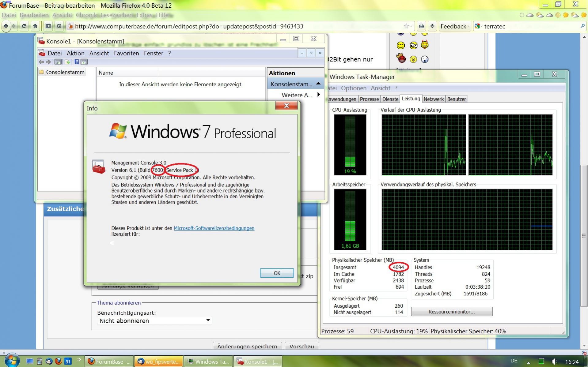Click Name column header in Konsole1
The height and width of the screenshot is (367, 588).
pyautogui.click(x=127, y=73)
